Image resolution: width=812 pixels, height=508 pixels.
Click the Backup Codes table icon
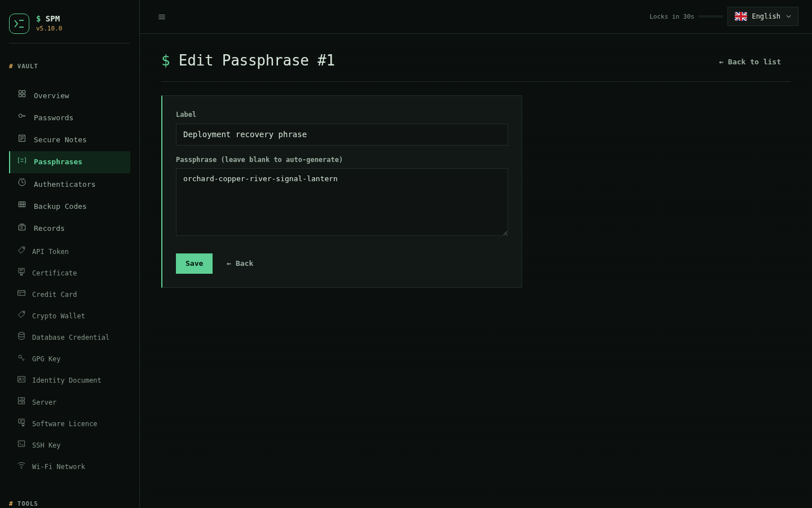click(22, 204)
